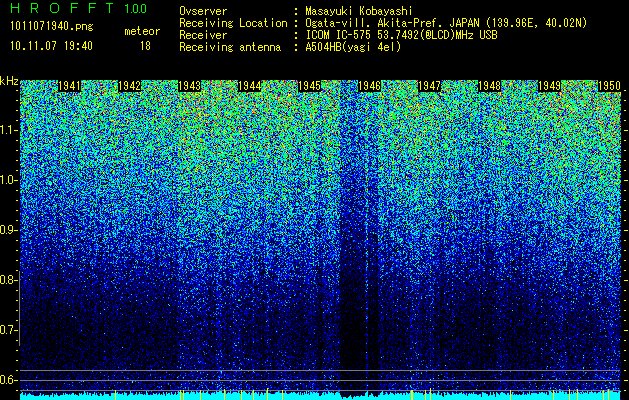Click the 0.6 frequency axis label
The width and height of the screenshot is (629, 400).
click(x=8, y=380)
